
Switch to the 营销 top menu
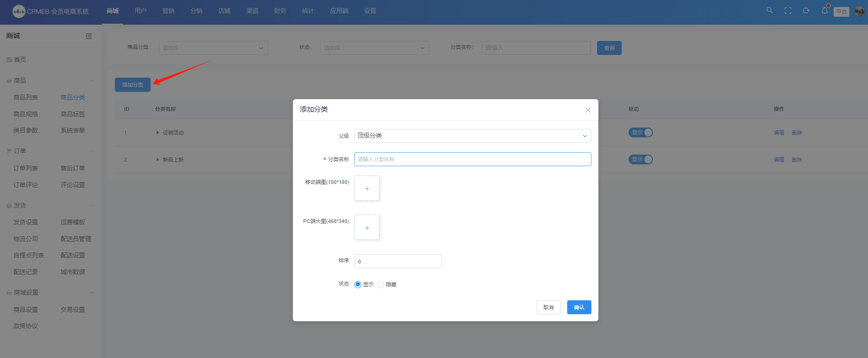click(168, 11)
